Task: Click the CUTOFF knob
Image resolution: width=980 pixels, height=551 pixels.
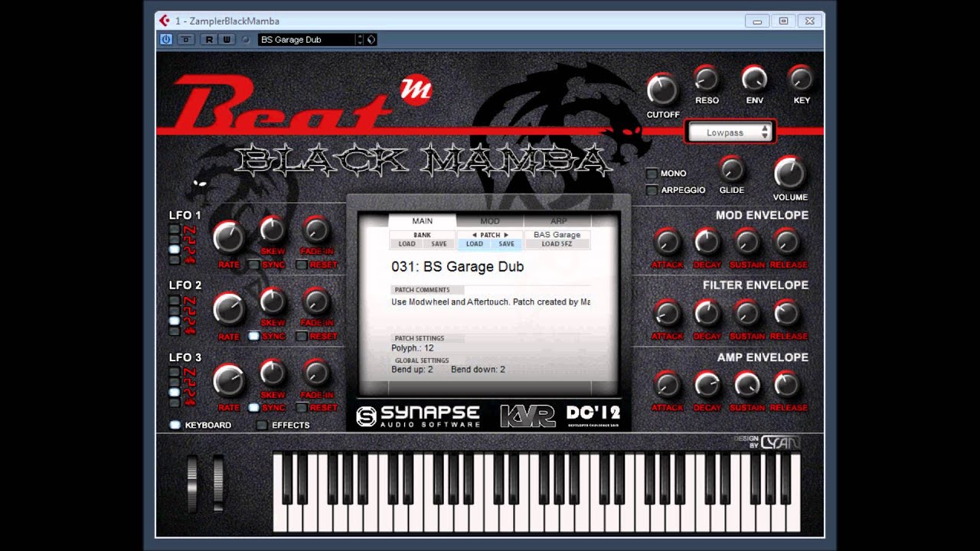Action: pos(662,90)
